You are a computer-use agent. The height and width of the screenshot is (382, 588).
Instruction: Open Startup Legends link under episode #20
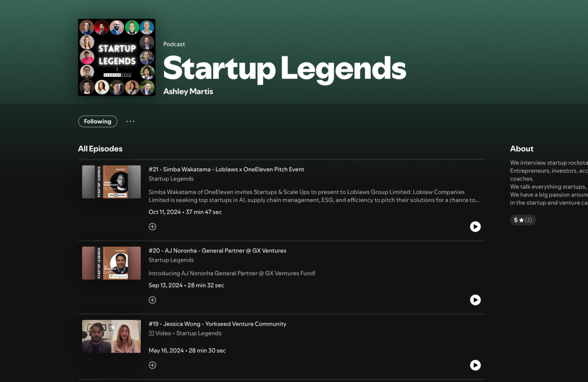(171, 260)
